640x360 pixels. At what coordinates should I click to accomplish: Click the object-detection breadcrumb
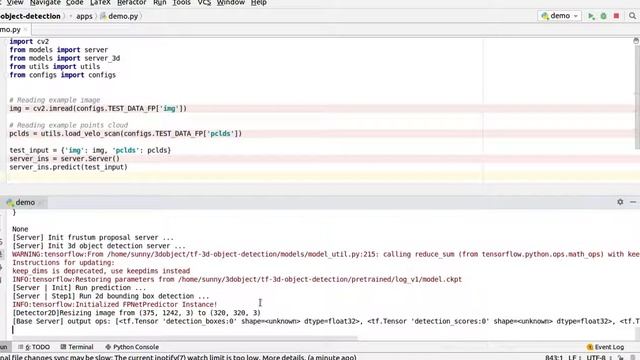click(x=30, y=16)
